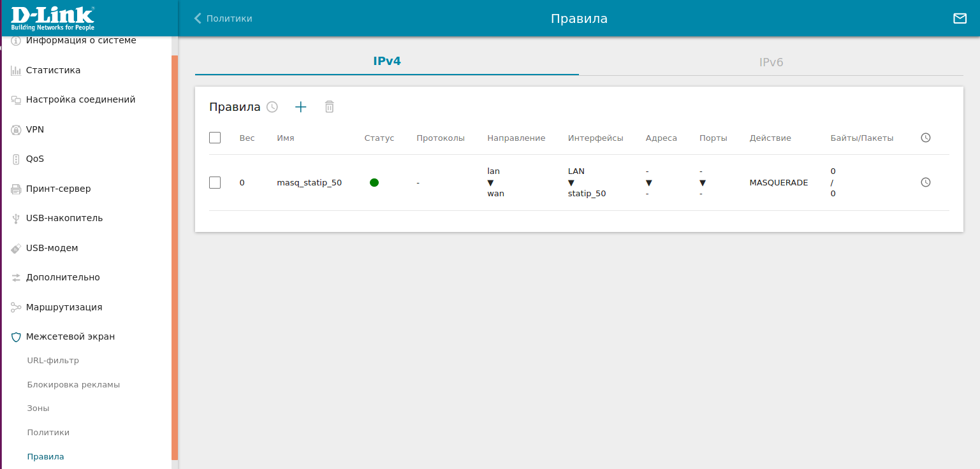This screenshot has height=469, width=980.
Task: Click the clock icon in masq_statip_50 row
Action: 926,182
